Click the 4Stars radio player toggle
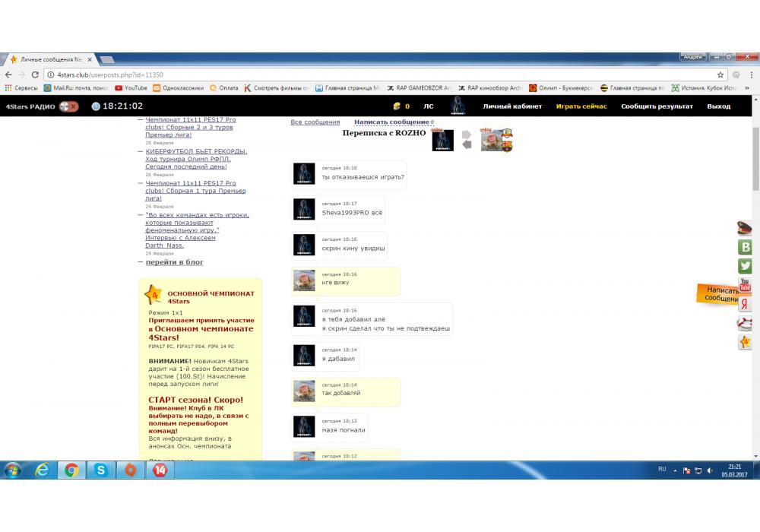760x532 pixels. click(x=68, y=106)
